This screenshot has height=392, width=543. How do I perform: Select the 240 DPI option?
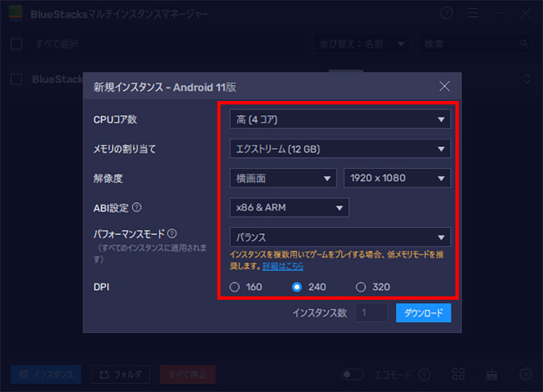pos(297,287)
